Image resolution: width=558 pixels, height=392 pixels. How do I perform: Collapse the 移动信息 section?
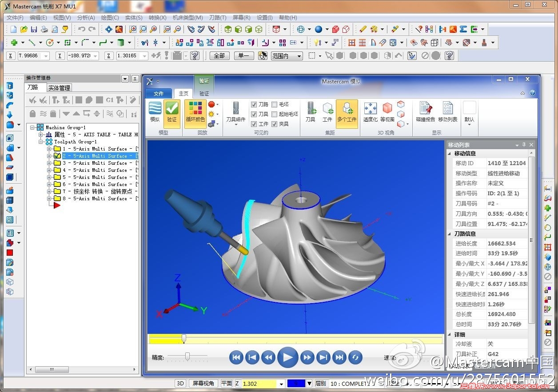click(x=450, y=154)
